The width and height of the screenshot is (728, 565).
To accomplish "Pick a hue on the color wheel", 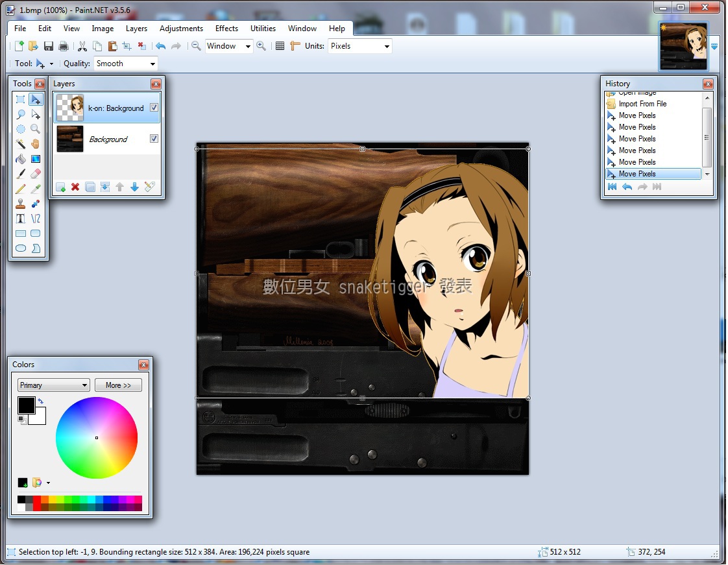I will [x=97, y=438].
